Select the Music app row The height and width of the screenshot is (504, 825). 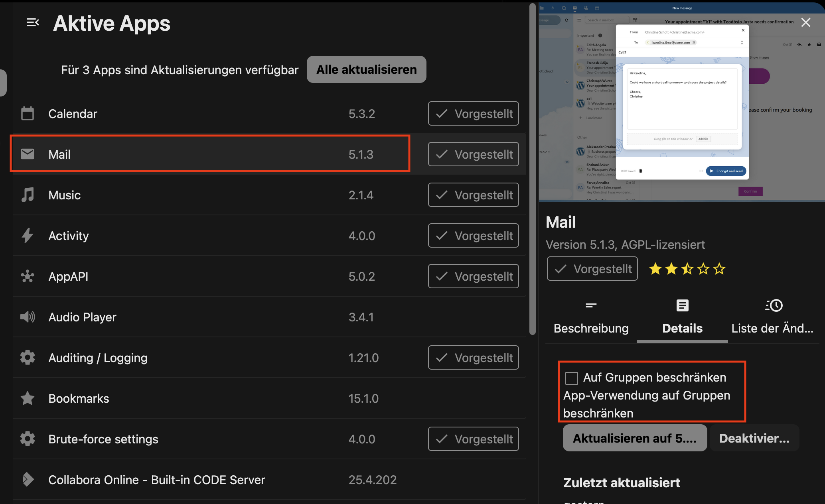pyautogui.click(x=269, y=195)
